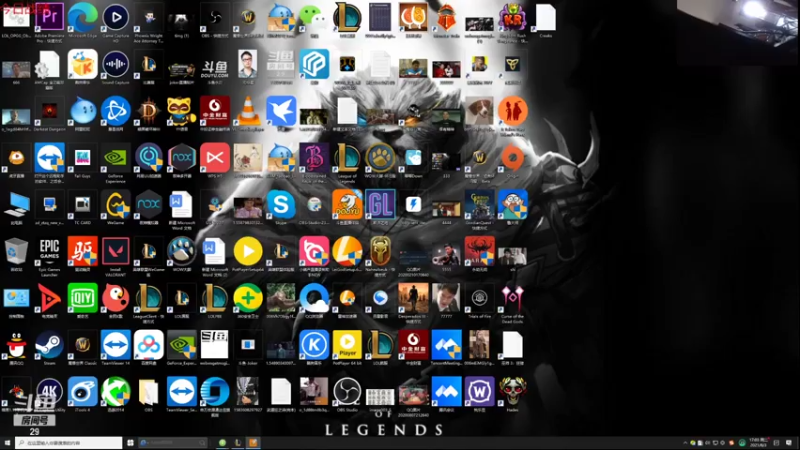Launch the QQ penguin icon
This screenshot has height=450, width=800.
point(16,345)
